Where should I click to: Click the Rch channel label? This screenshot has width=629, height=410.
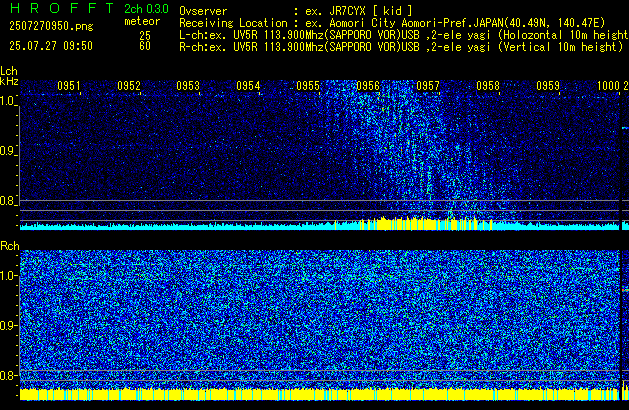click(x=10, y=246)
